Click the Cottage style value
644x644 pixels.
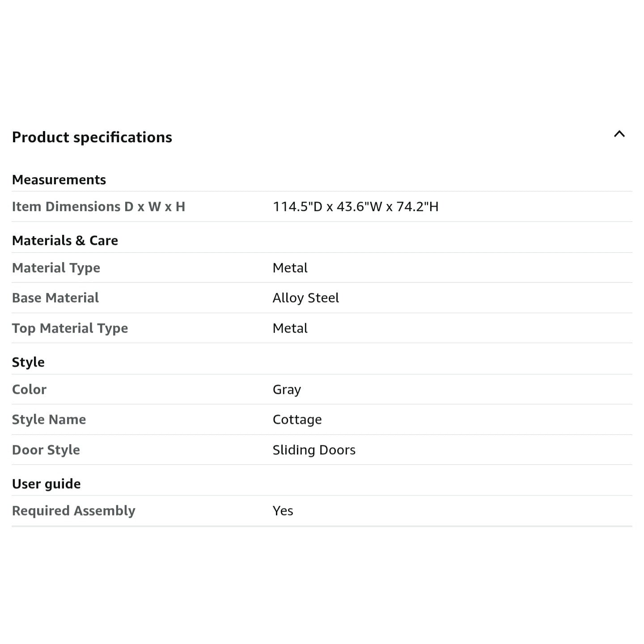click(x=297, y=419)
